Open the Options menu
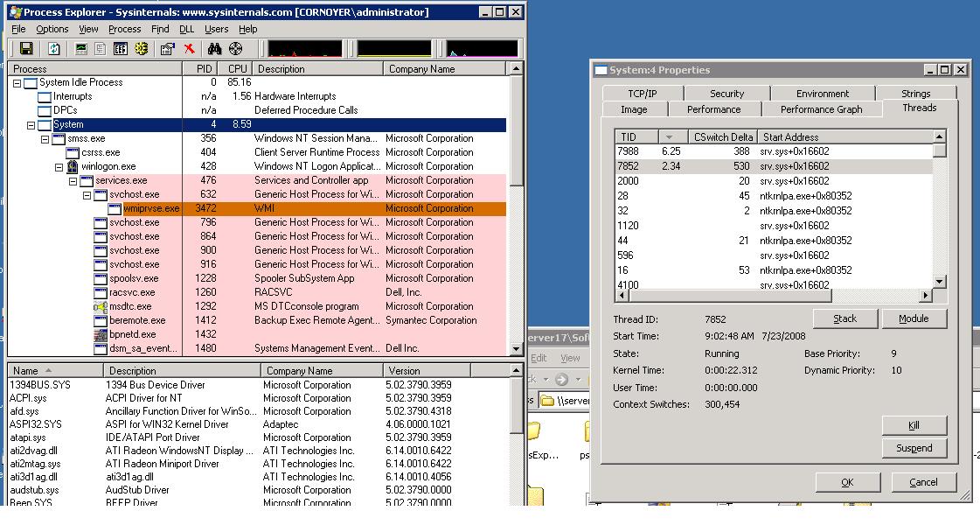 52,29
